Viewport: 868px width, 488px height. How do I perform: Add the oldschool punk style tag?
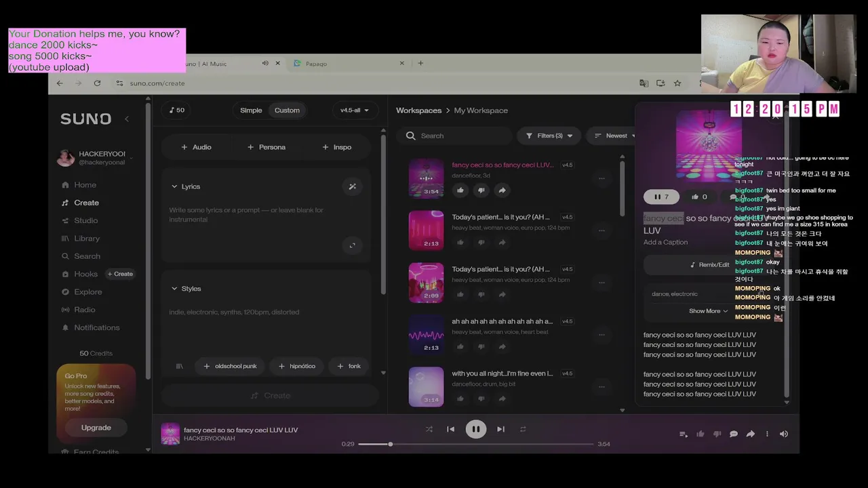(x=230, y=366)
